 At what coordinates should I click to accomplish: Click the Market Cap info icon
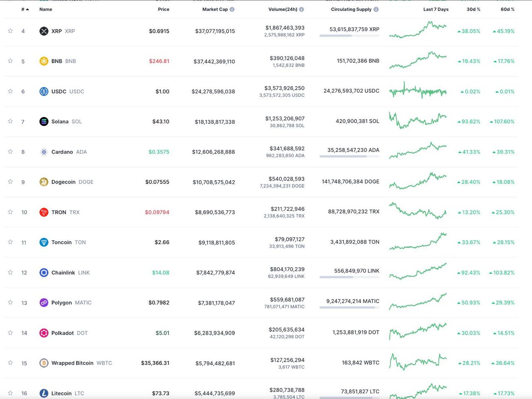[232, 9]
